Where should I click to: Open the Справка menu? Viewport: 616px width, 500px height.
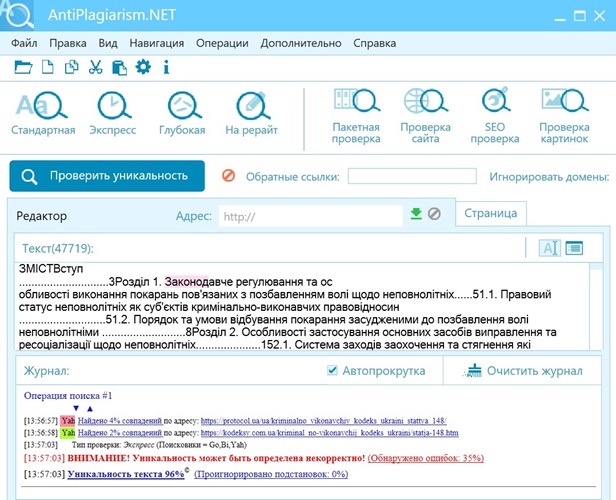[374, 43]
